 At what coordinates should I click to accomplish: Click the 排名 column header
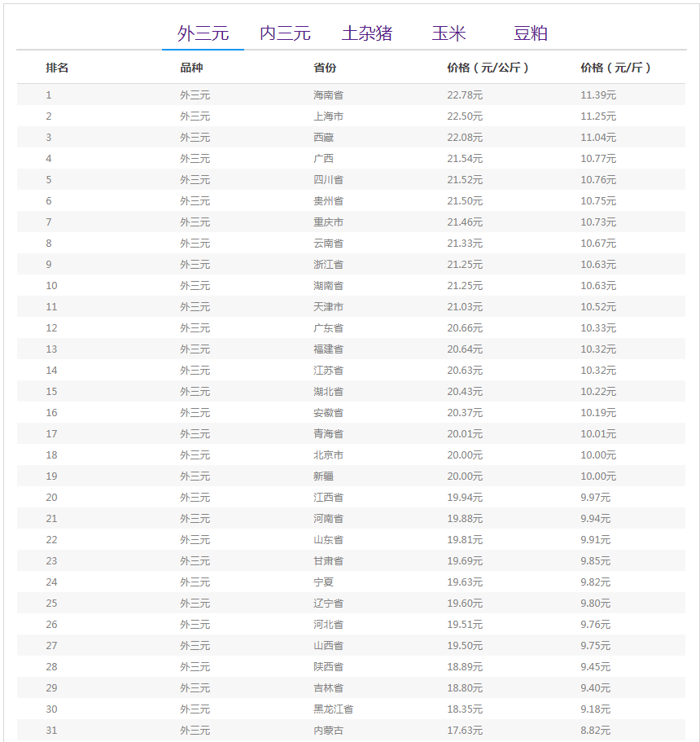tap(57, 68)
